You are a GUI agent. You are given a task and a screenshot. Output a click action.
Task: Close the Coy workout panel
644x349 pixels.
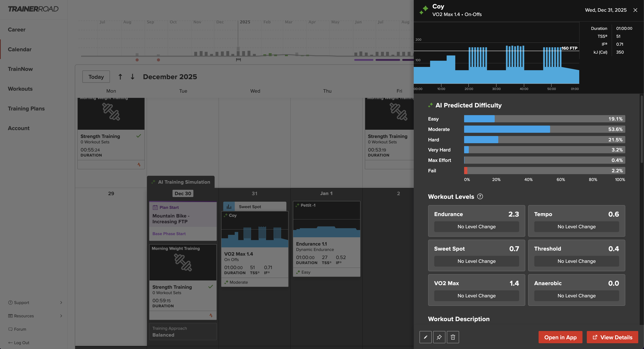(x=635, y=10)
